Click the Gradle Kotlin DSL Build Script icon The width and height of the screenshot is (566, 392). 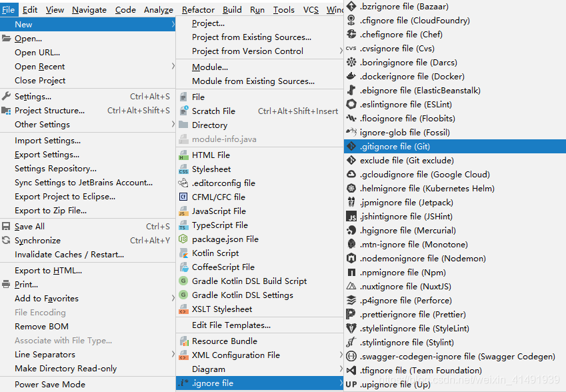coord(184,281)
